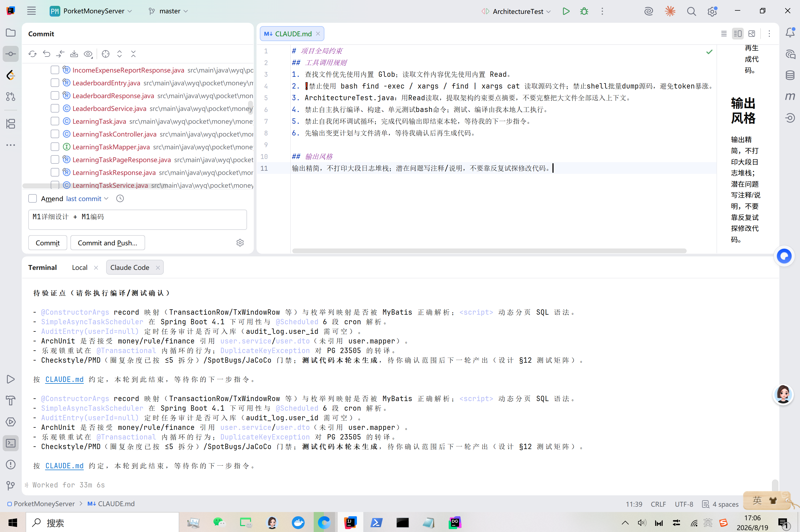Screen dimensions: 800x532
Task: Open the ArchitectureTest run configuration dropdown
Action: [516, 11]
